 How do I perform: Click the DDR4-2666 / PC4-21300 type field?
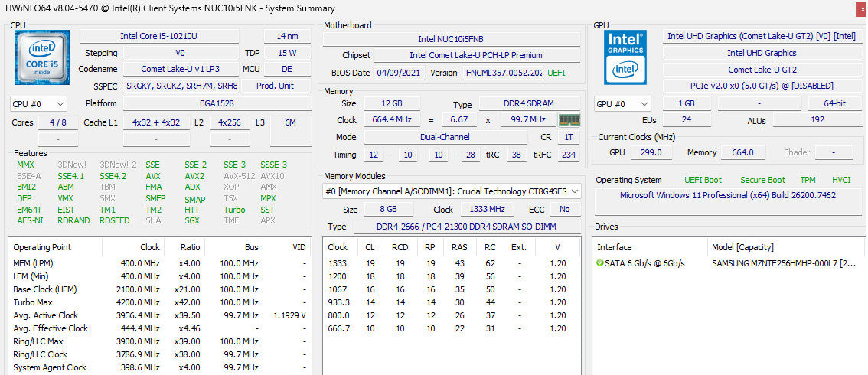point(467,227)
